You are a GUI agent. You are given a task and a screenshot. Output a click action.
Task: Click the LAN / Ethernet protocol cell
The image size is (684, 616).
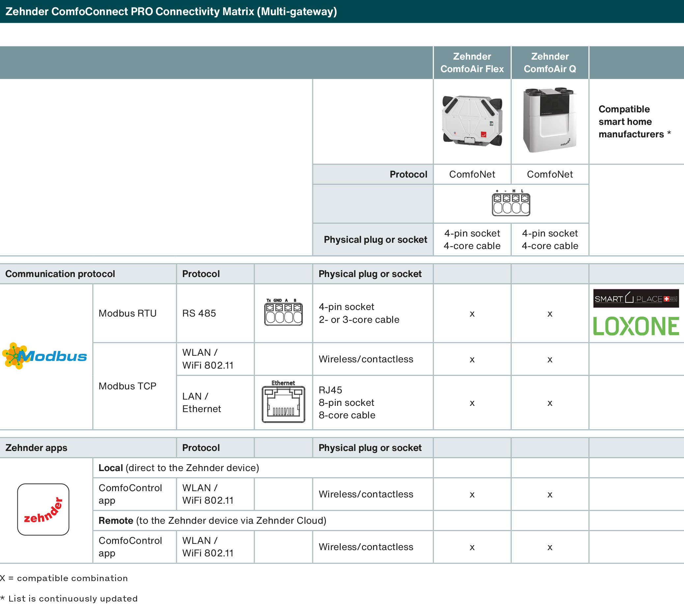coord(202,403)
